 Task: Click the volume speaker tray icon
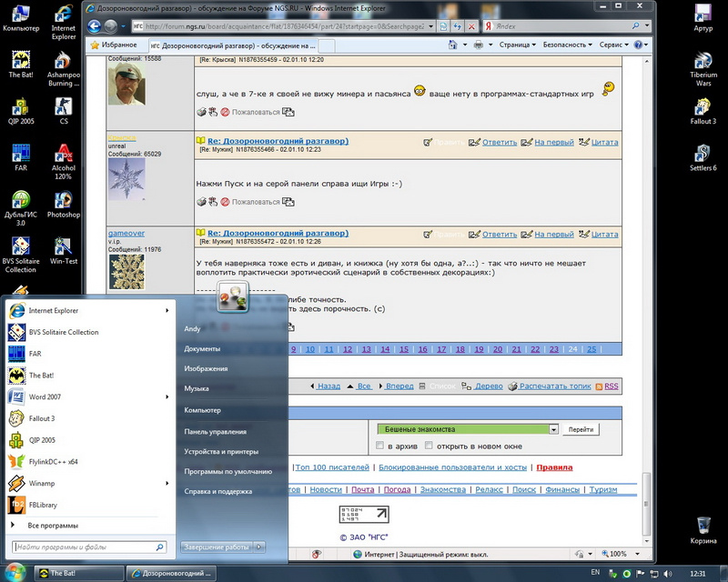[x=668, y=574]
